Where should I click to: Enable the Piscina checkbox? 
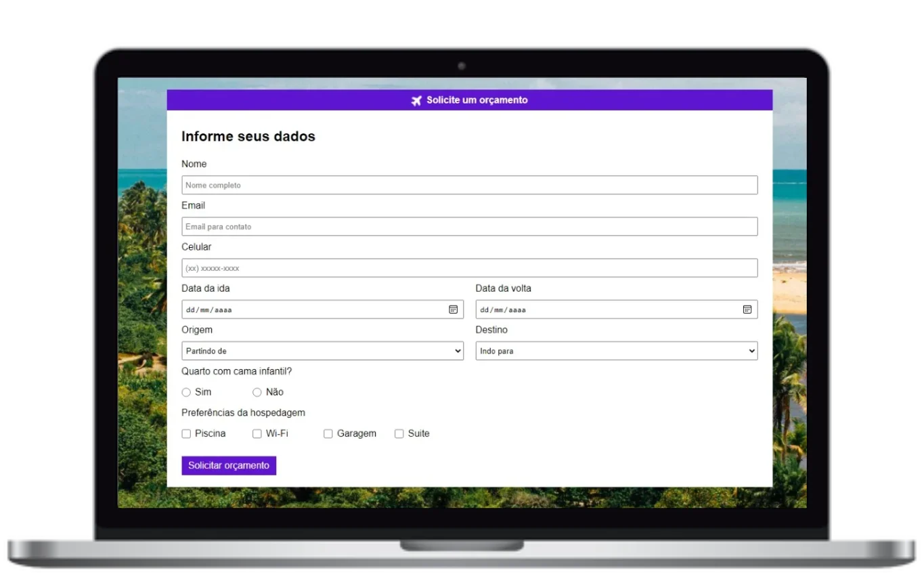coord(186,433)
